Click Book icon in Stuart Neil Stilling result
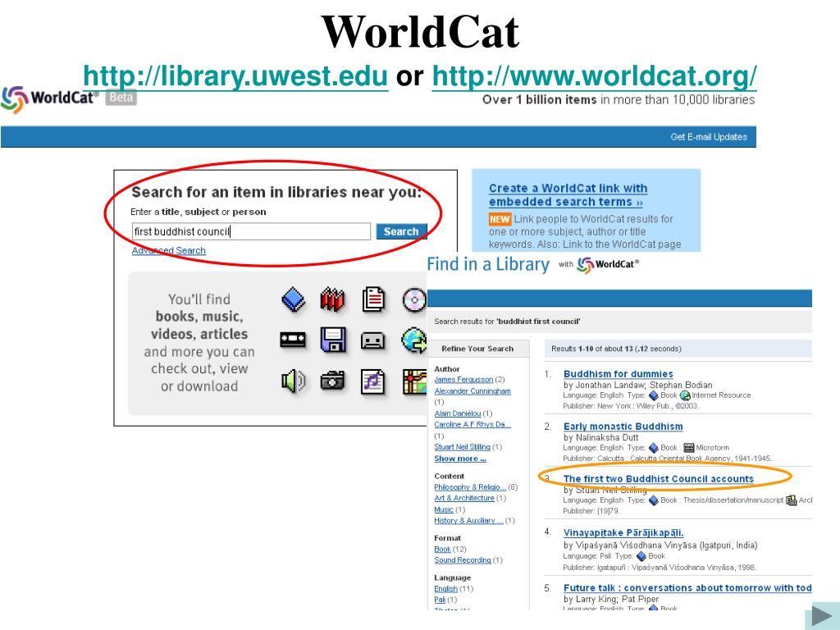This screenshot has width=840, height=630. click(654, 500)
